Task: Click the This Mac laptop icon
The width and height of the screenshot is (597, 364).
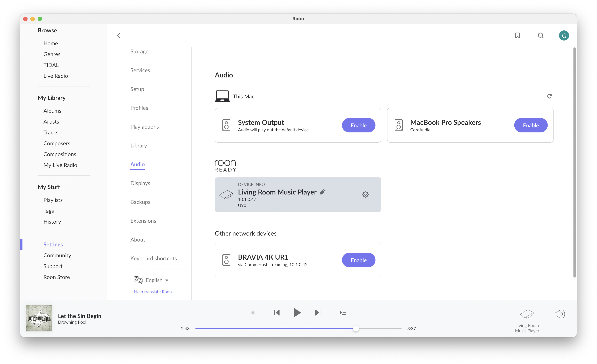Action: pyautogui.click(x=222, y=96)
